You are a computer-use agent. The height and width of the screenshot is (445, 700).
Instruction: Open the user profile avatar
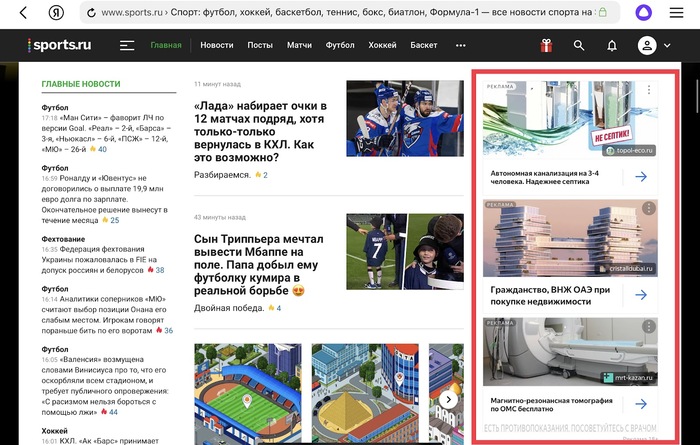[x=647, y=45]
